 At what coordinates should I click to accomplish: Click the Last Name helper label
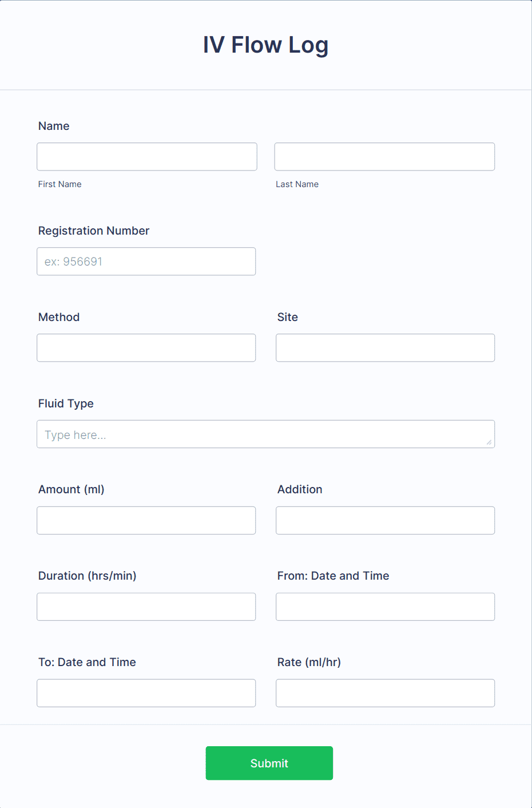pyautogui.click(x=297, y=184)
